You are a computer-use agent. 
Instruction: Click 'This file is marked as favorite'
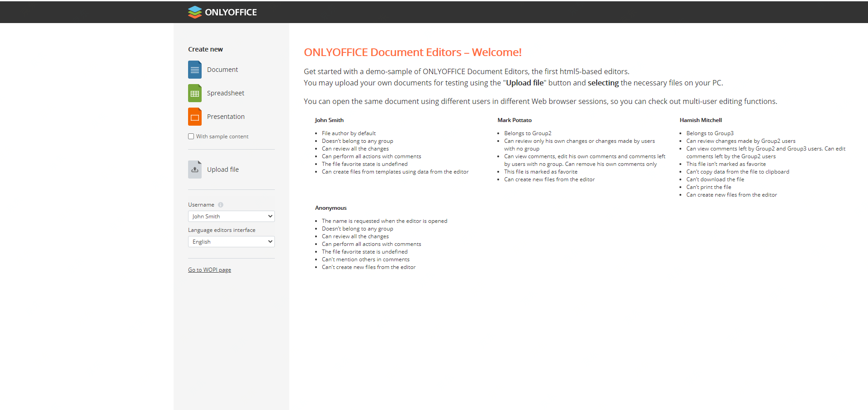click(x=541, y=172)
